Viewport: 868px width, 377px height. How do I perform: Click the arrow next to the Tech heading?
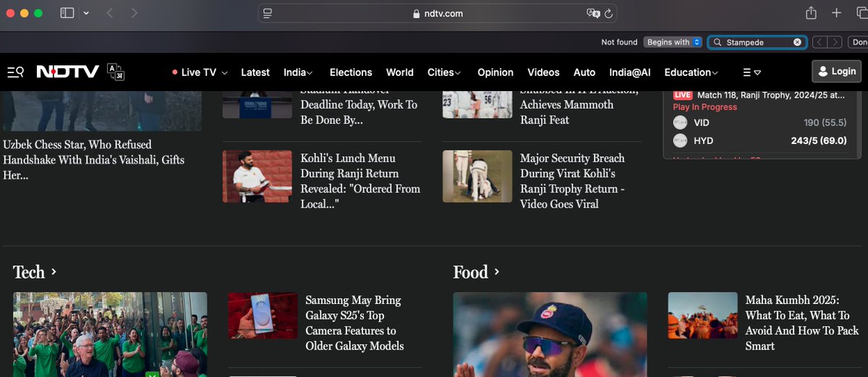pos(54,272)
